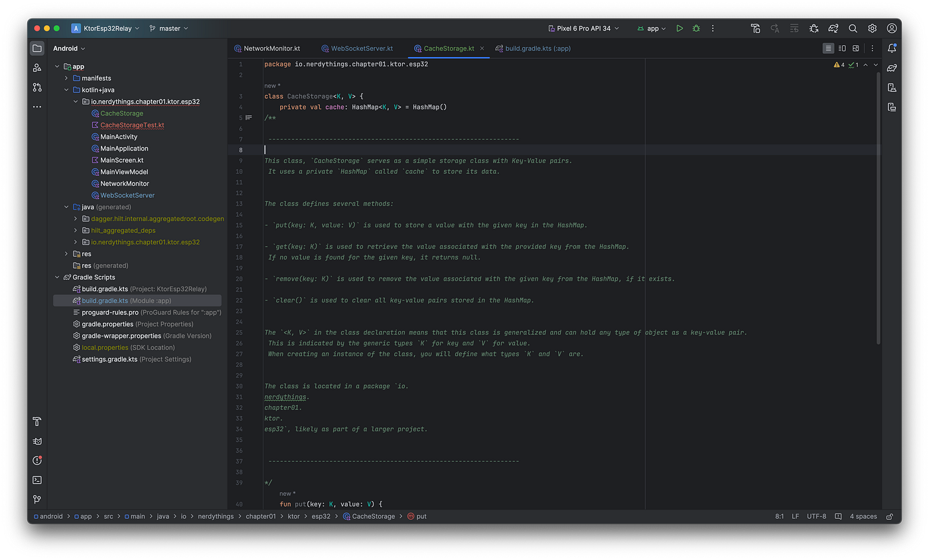Open the IDE Settings gear

pyautogui.click(x=873, y=29)
